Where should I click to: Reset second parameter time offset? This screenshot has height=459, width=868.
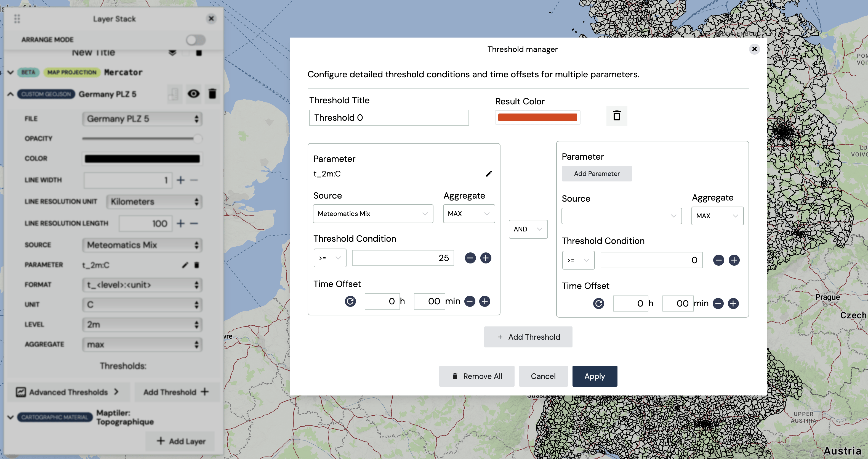pyautogui.click(x=598, y=304)
